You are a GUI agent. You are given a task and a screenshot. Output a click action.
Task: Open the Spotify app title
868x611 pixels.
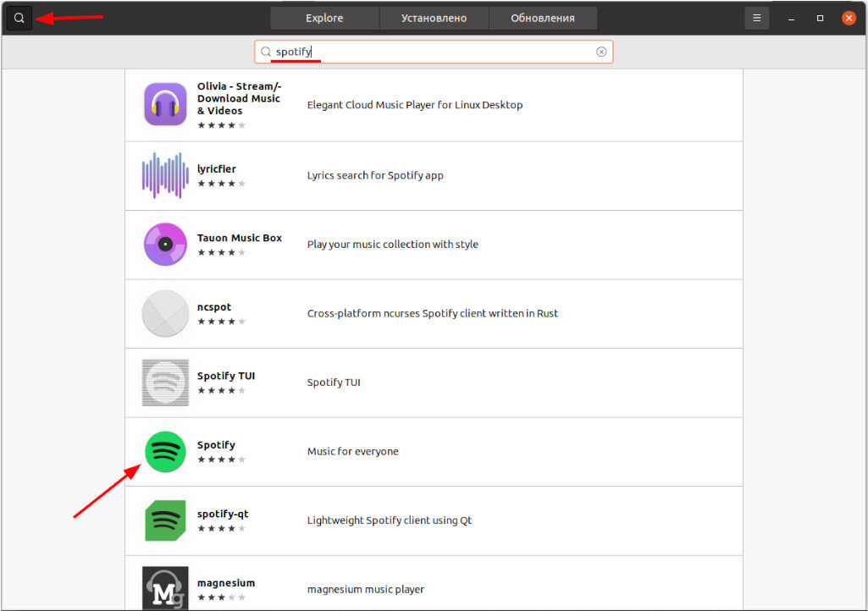217,445
